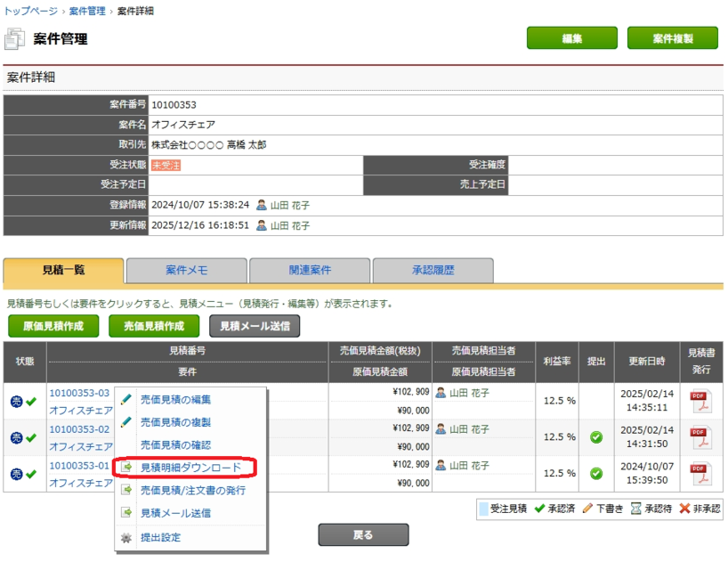Click the pencil icon beside 売価見積の編集
Viewport: 728px width, 562px height.
[x=125, y=398]
